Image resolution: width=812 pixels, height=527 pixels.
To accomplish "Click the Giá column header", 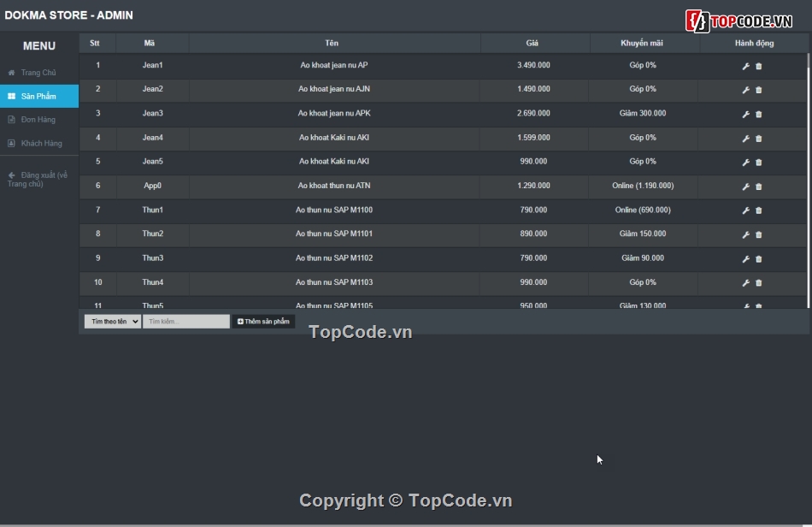I will coord(533,43).
